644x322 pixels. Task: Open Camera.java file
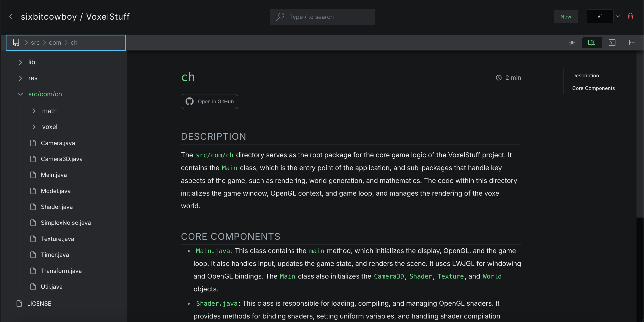58,143
